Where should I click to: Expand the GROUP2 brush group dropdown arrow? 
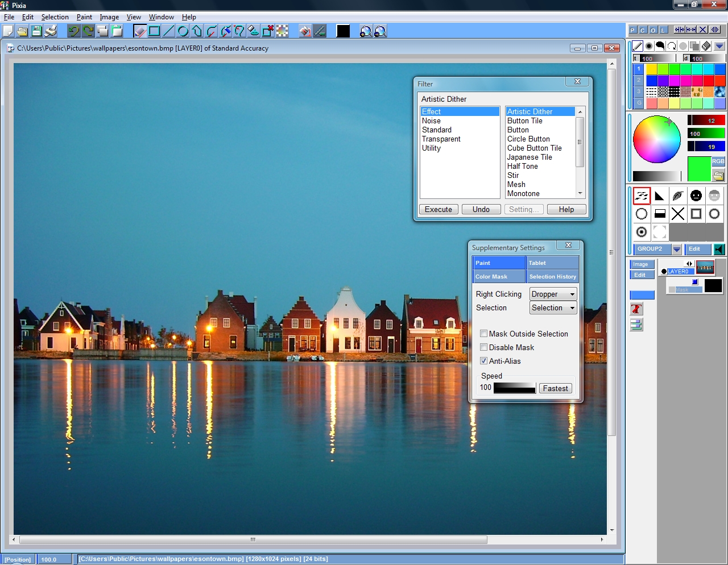(x=676, y=250)
